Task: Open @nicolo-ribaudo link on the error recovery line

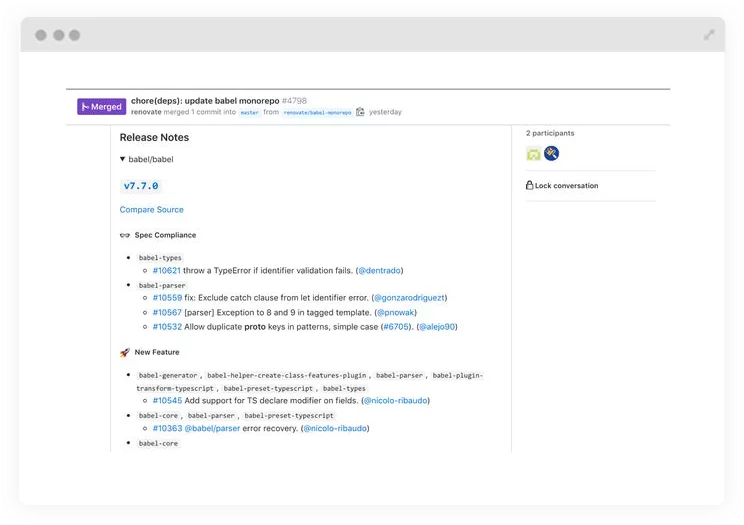Action: coord(335,428)
